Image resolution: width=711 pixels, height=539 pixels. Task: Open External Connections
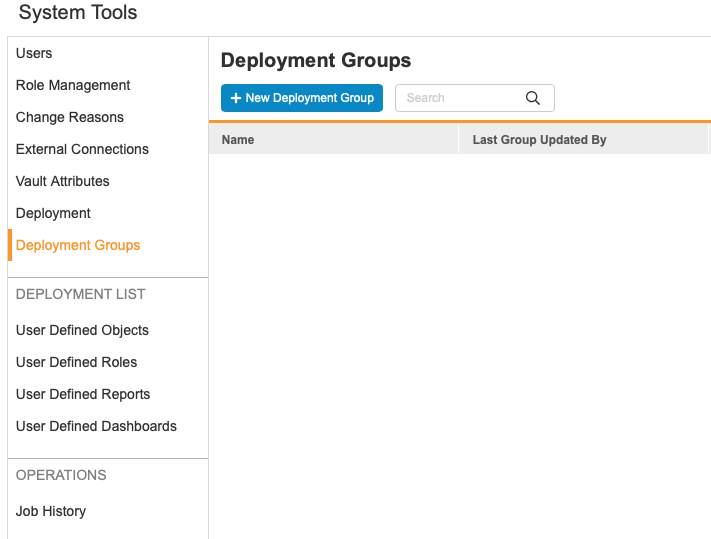point(82,149)
